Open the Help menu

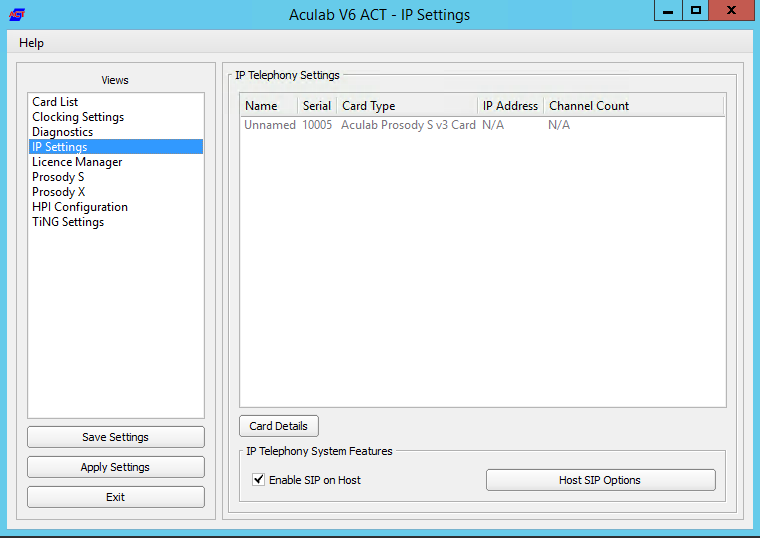(32, 43)
